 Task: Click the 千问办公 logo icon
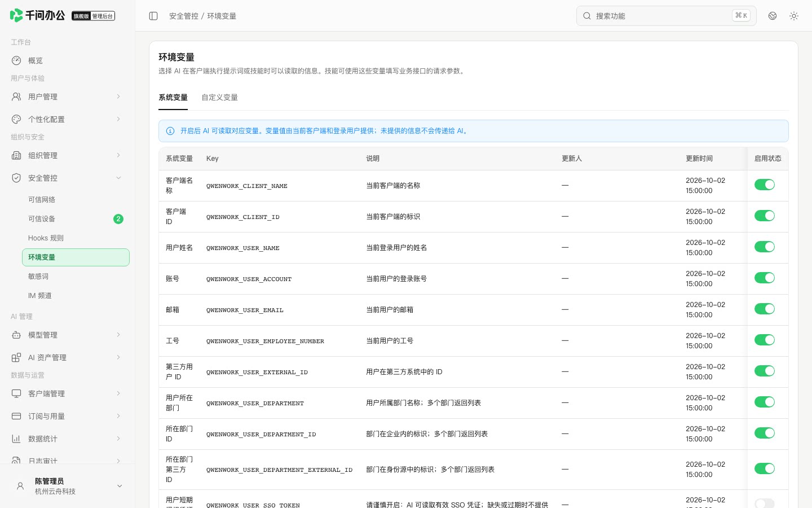[x=16, y=15]
